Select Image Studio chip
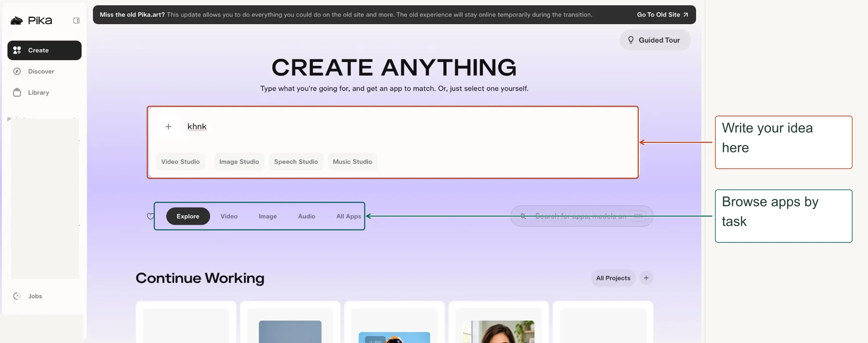The width and height of the screenshot is (868, 343). tap(239, 162)
